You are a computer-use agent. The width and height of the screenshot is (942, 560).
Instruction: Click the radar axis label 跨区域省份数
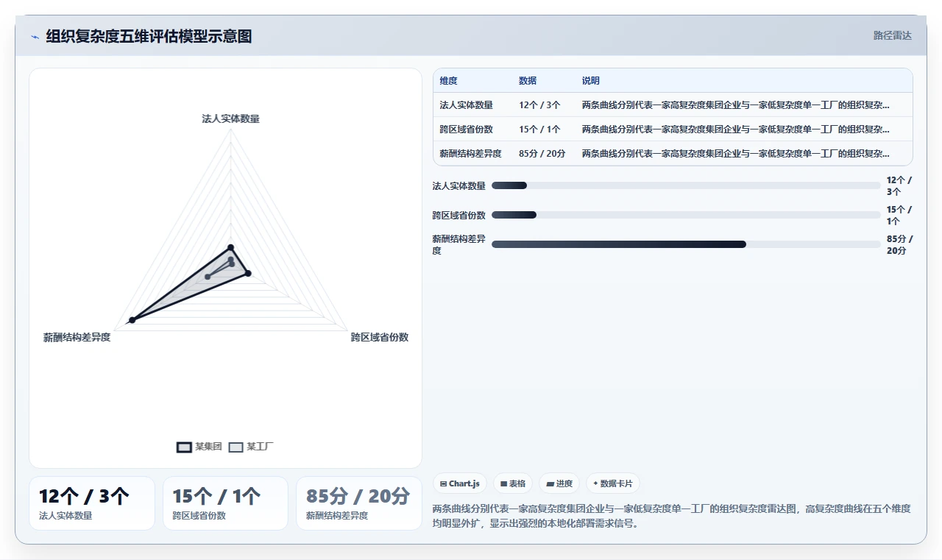click(380, 337)
